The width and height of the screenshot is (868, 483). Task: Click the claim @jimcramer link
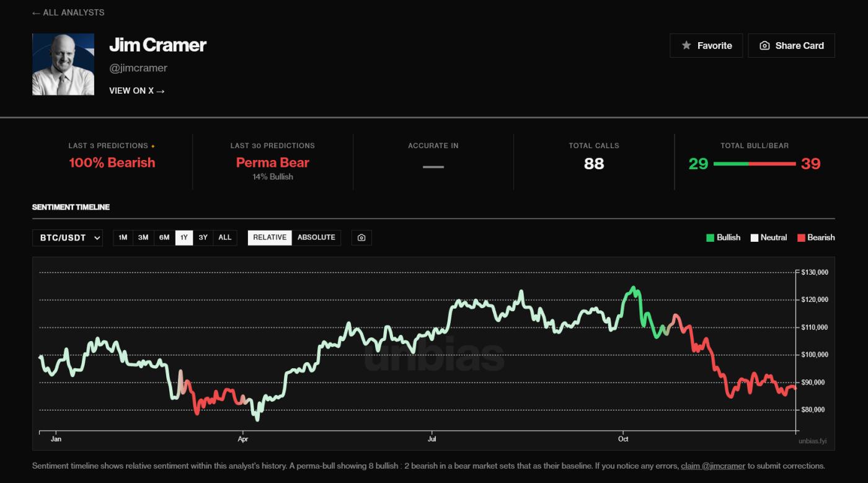click(713, 466)
